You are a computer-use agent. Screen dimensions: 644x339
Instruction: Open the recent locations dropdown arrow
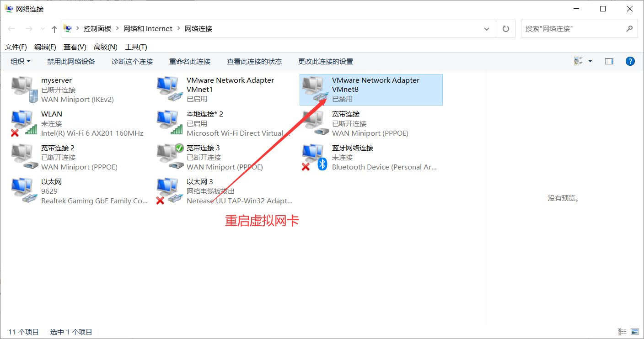point(43,29)
